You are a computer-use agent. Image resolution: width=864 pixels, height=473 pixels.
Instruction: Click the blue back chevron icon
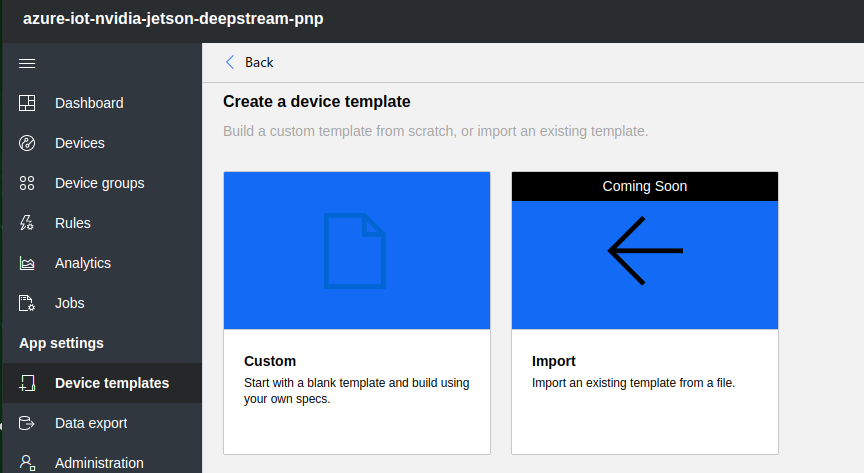pos(230,62)
